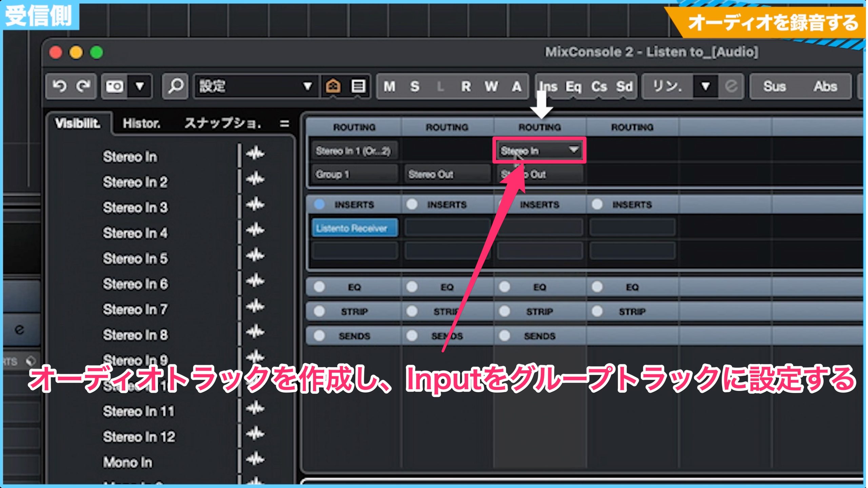Toggle the S solo-all state button
The width and height of the screenshot is (868, 488).
click(414, 87)
